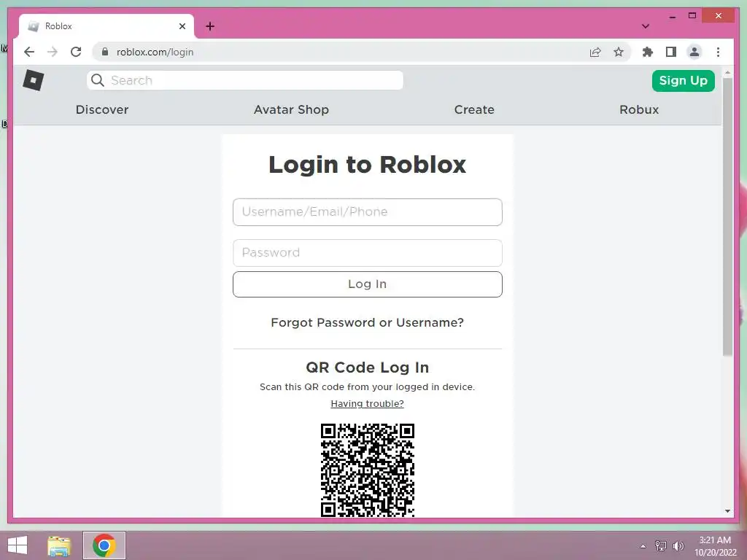Screen dimensions: 747x560
Task: Click the scrollbar down arrow
Action: click(x=727, y=511)
